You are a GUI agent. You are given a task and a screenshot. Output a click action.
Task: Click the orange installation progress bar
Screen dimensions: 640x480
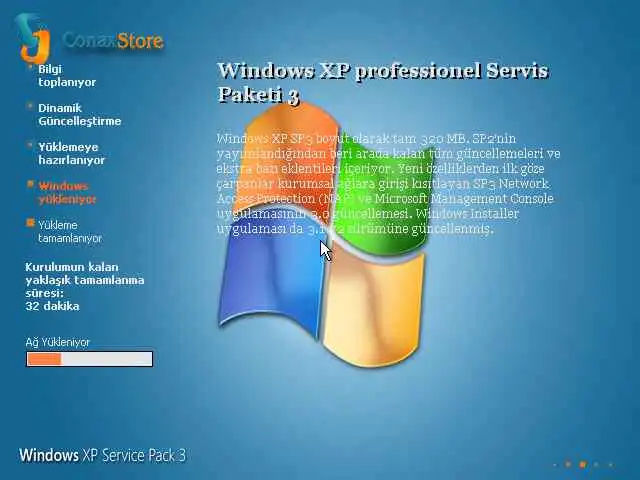89,359
